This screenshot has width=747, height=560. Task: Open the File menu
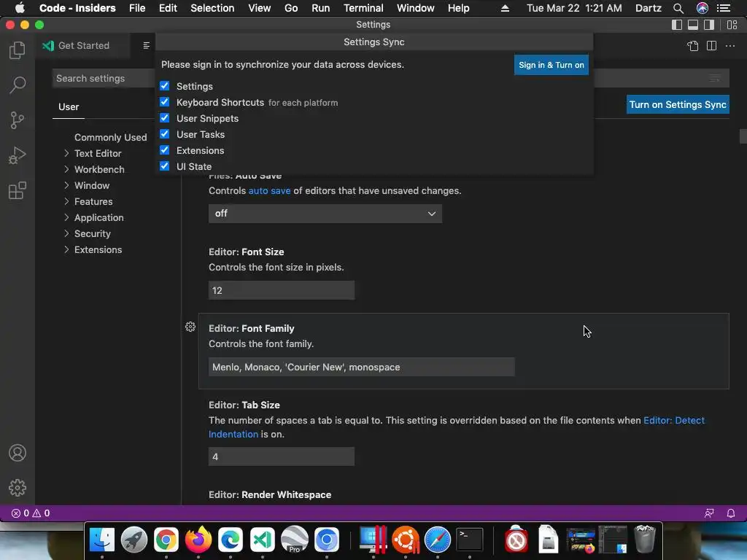137,8
